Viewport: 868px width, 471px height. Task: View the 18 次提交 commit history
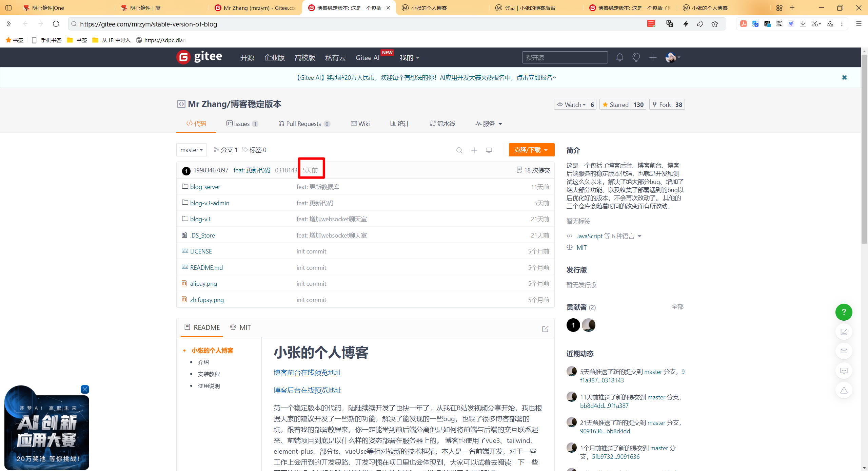[x=533, y=170]
